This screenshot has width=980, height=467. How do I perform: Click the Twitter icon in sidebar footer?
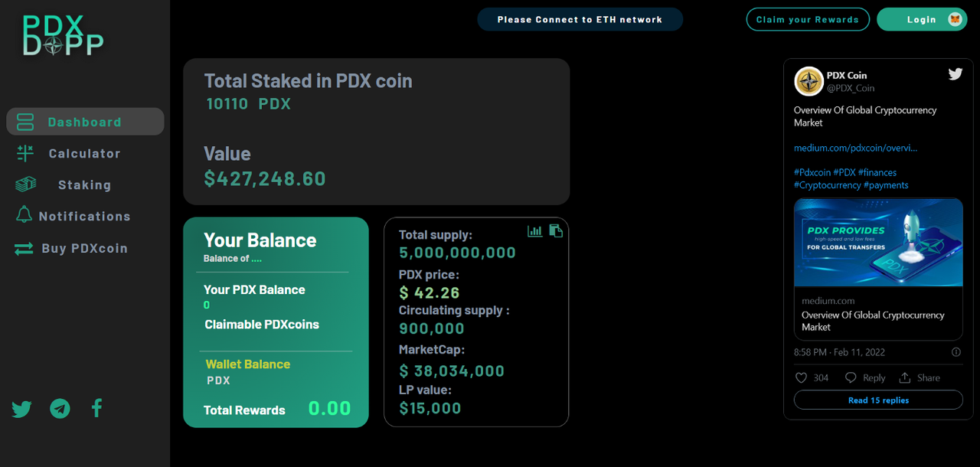tap(21, 409)
